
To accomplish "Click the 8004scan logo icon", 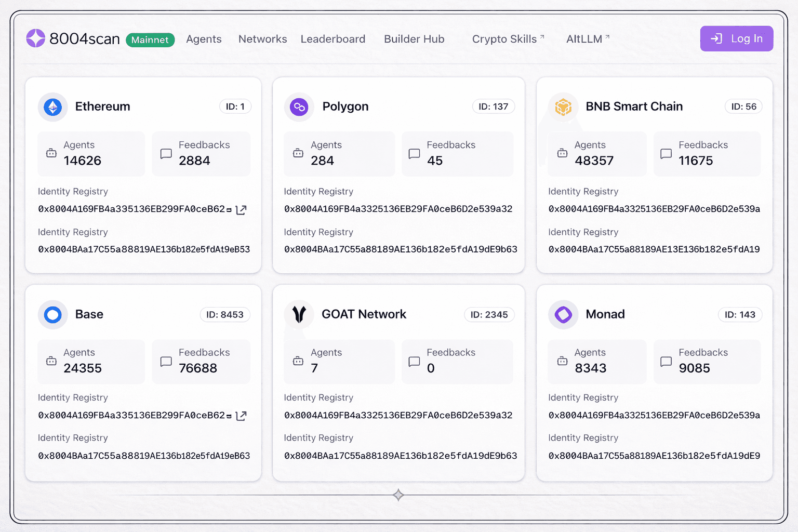I will (x=36, y=38).
